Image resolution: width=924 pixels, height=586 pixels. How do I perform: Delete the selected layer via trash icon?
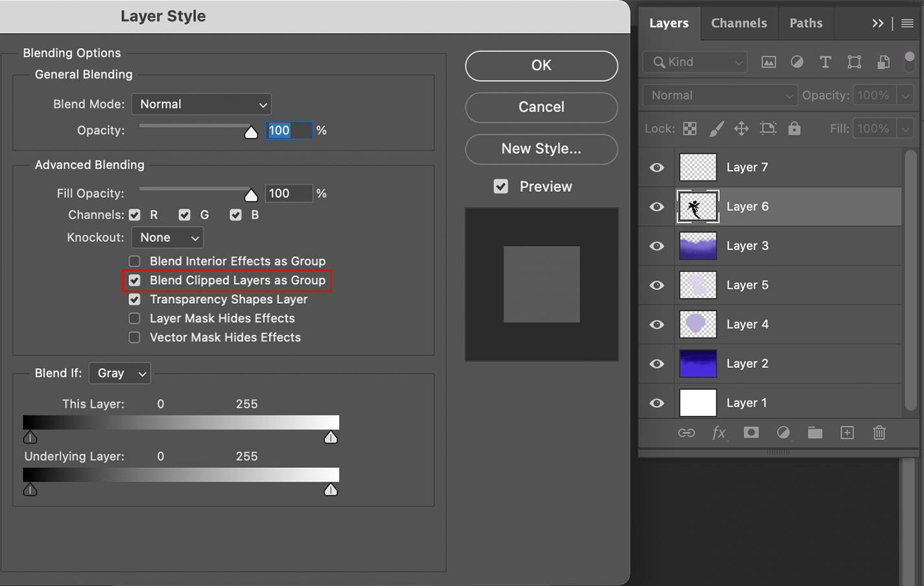879,433
